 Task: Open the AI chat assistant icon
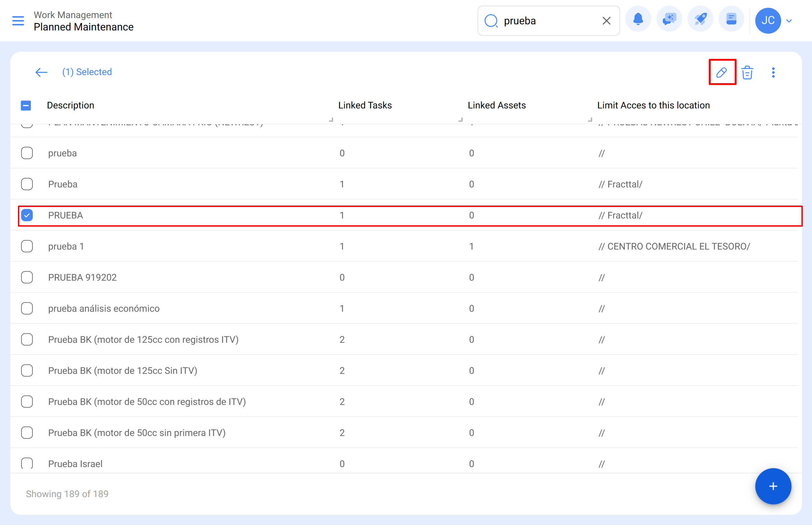(669, 19)
